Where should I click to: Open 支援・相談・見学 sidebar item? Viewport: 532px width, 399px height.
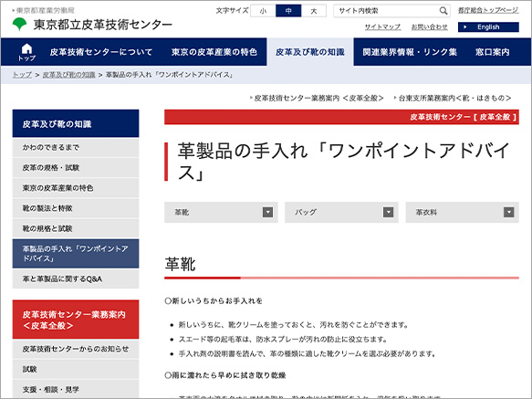pyautogui.click(x=76, y=390)
